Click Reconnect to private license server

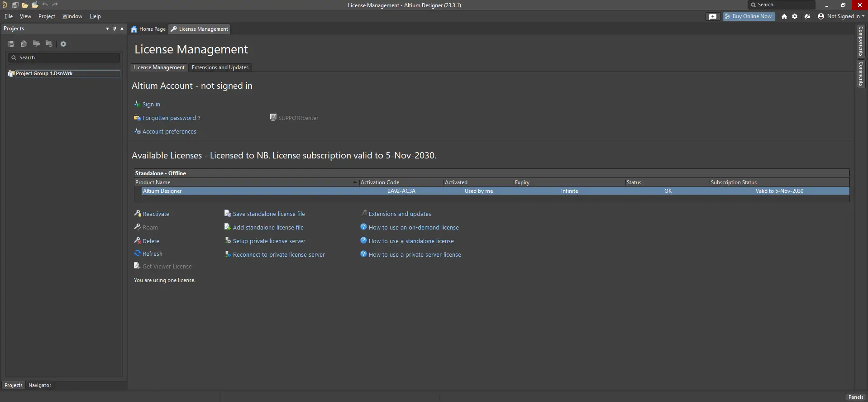[x=279, y=254]
